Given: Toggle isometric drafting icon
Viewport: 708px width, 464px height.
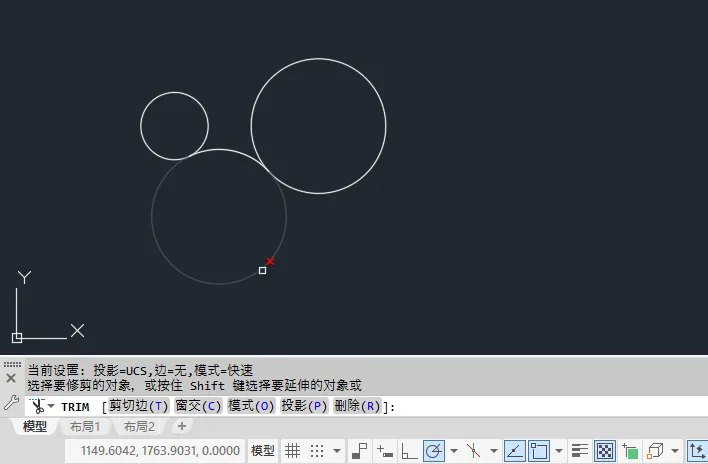Looking at the screenshot, I should coord(473,450).
